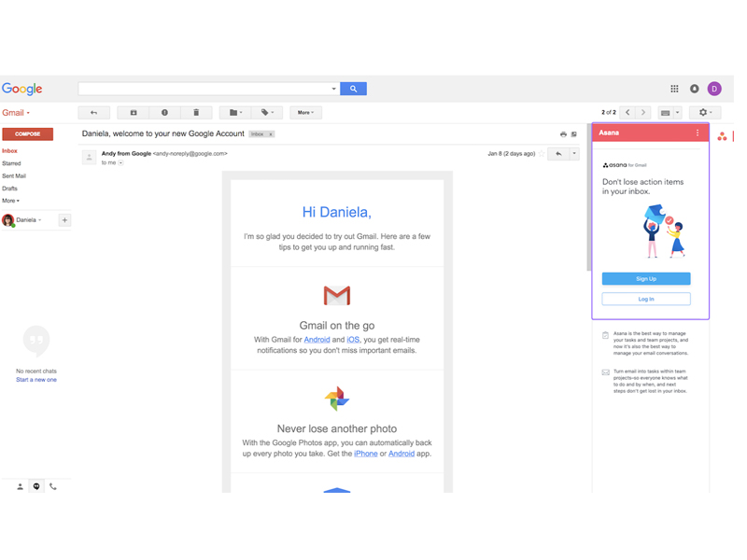Open the Starred folder

click(x=11, y=163)
